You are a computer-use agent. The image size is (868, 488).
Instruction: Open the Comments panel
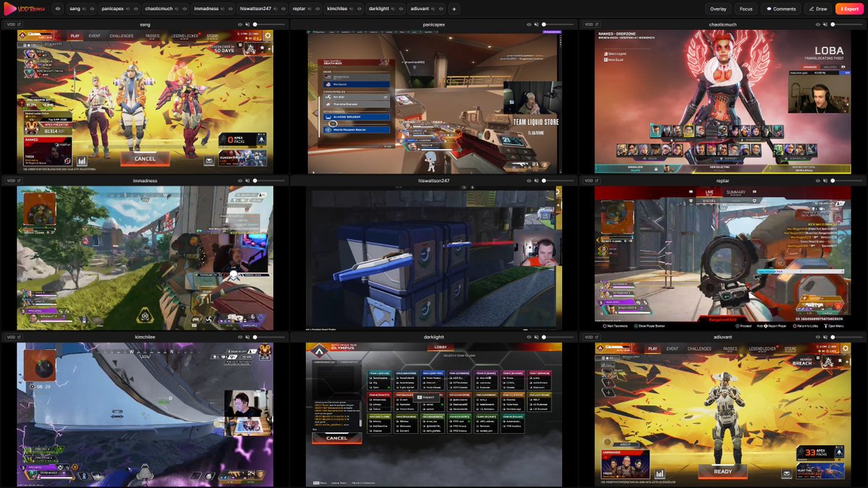click(x=780, y=9)
